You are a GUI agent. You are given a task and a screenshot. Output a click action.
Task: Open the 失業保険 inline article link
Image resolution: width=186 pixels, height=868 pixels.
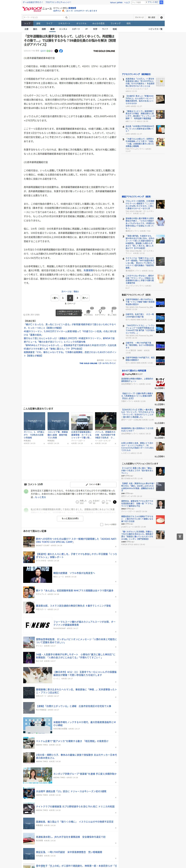coord(88,270)
